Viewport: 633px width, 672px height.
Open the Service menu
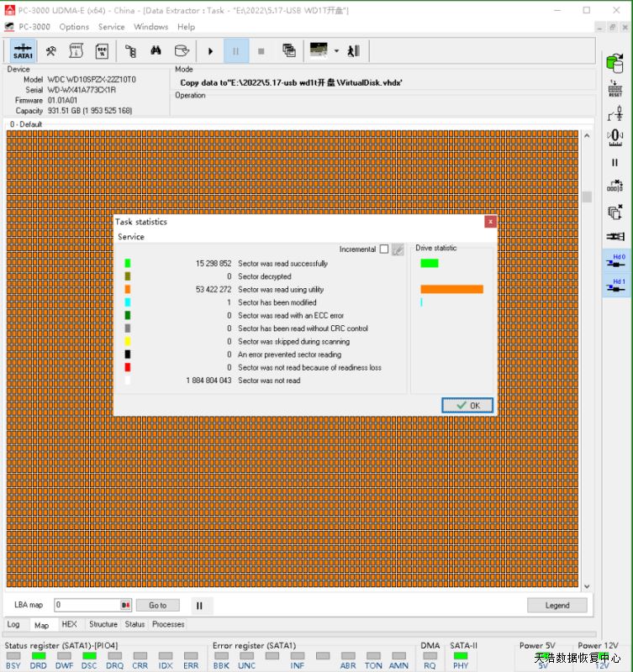click(111, 27)
